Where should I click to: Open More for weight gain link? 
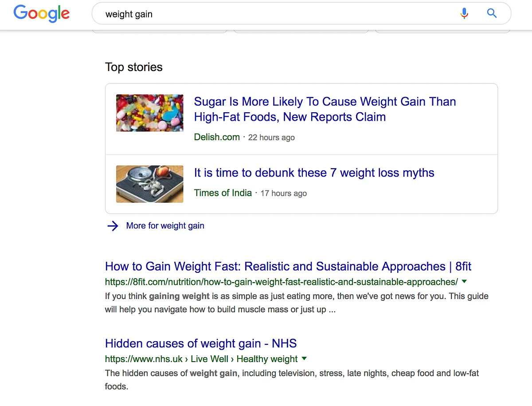point(165,226)
